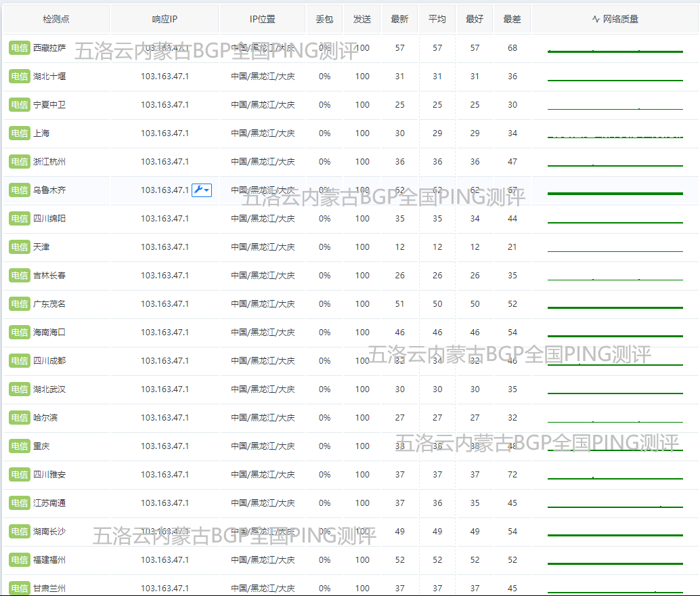This screenshot has height=596, width=700.
Task: Click the 电信 badge beside 天津
Action: (x=20, y=247)
